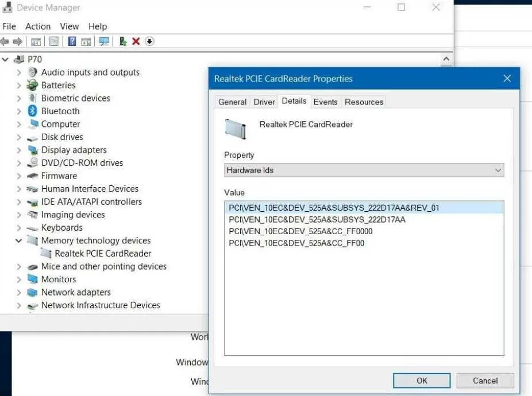Click the blue Help toolbar icon
The width and height of the screenshot is (532, 396).
coord(72,41)
